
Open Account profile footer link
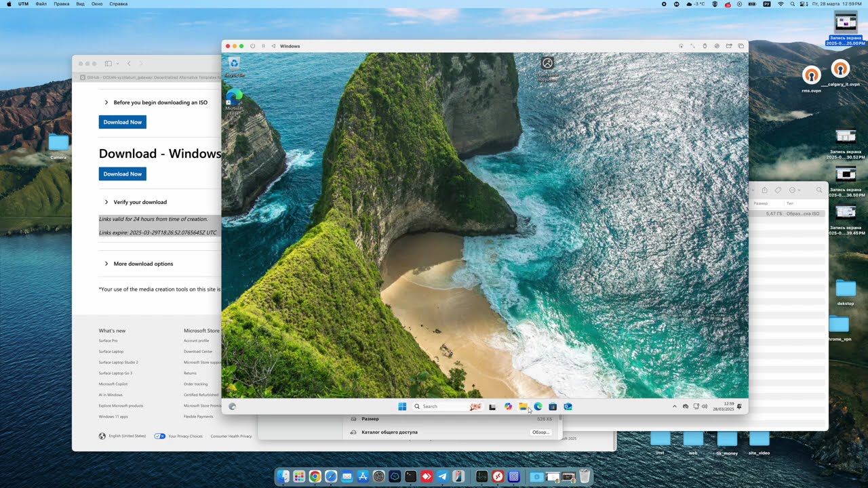197,341
